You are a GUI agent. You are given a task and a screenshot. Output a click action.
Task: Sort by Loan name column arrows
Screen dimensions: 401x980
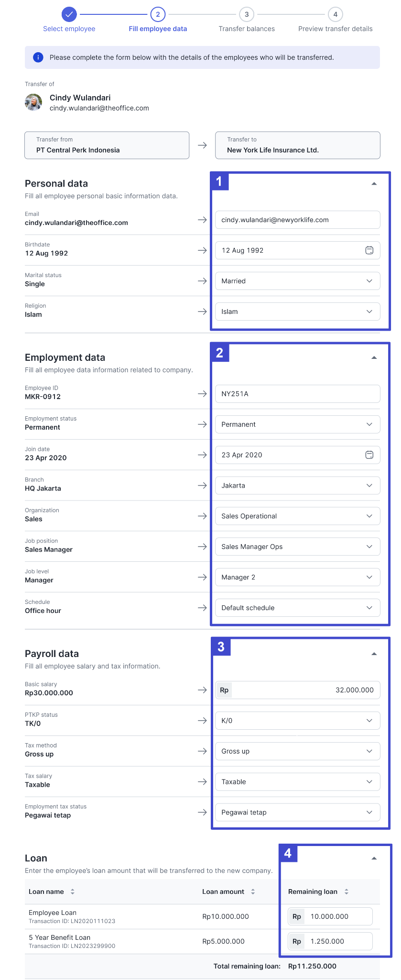click(x=73, y=891)
